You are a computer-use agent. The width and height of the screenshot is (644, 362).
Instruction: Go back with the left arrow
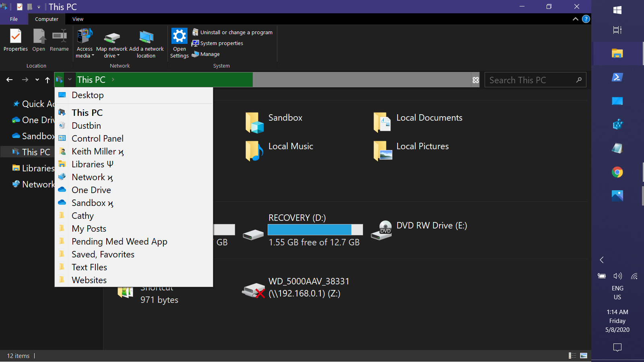pos(10,80)
